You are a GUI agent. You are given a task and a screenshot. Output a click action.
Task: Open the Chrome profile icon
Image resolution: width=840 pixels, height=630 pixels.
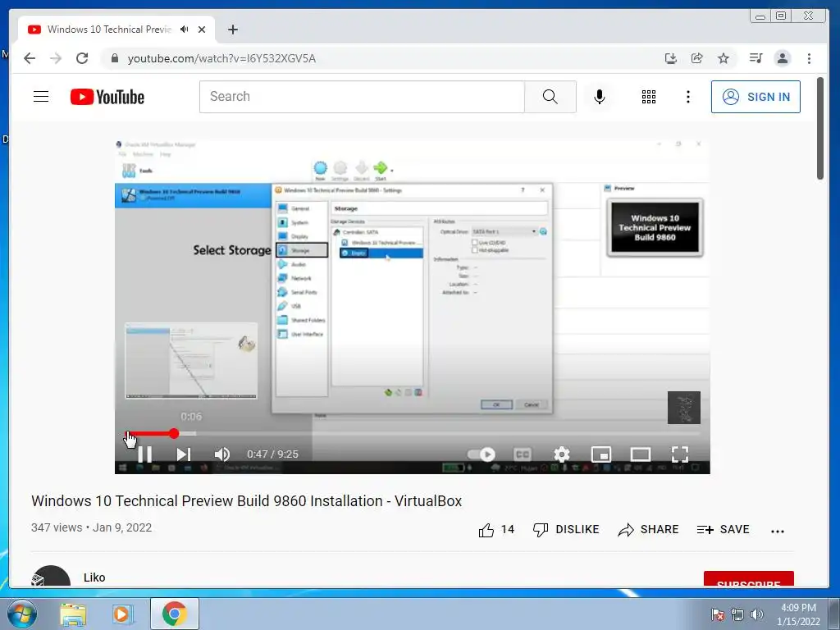[782, 58]
